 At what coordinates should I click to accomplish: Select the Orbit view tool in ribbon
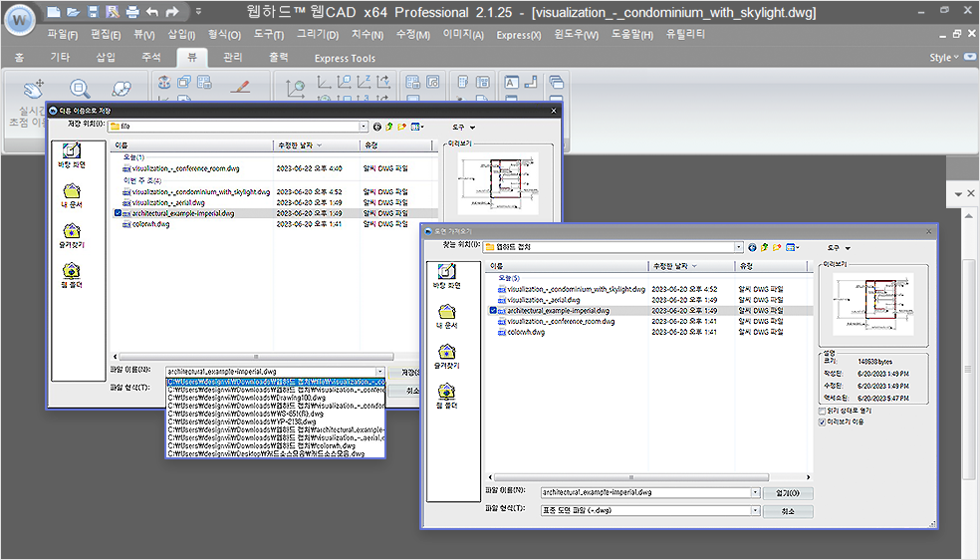pyautogui.click(x=122, y=89)
